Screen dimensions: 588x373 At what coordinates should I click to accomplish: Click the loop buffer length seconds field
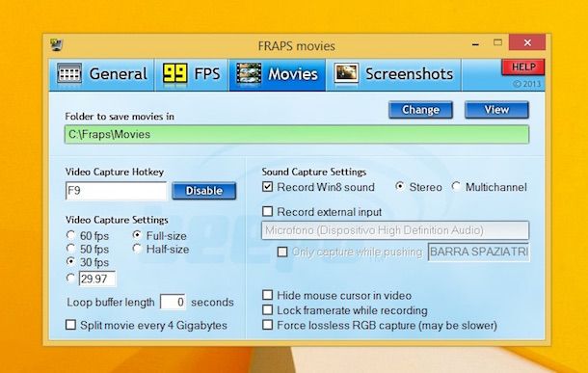[x=173, y=302]
